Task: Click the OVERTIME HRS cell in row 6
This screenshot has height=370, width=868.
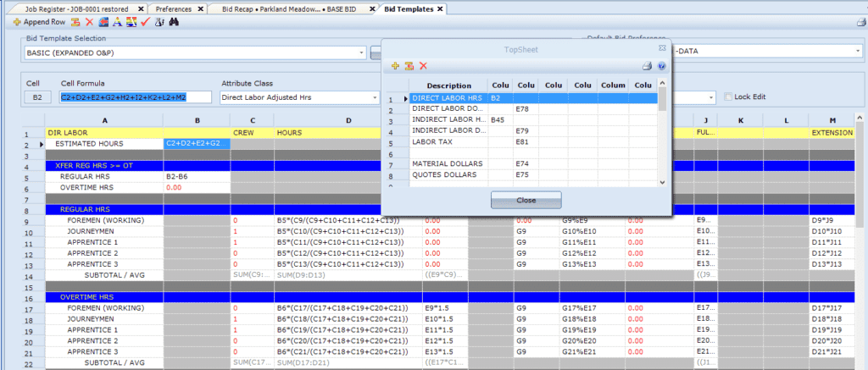Action: tap(104, 188)
